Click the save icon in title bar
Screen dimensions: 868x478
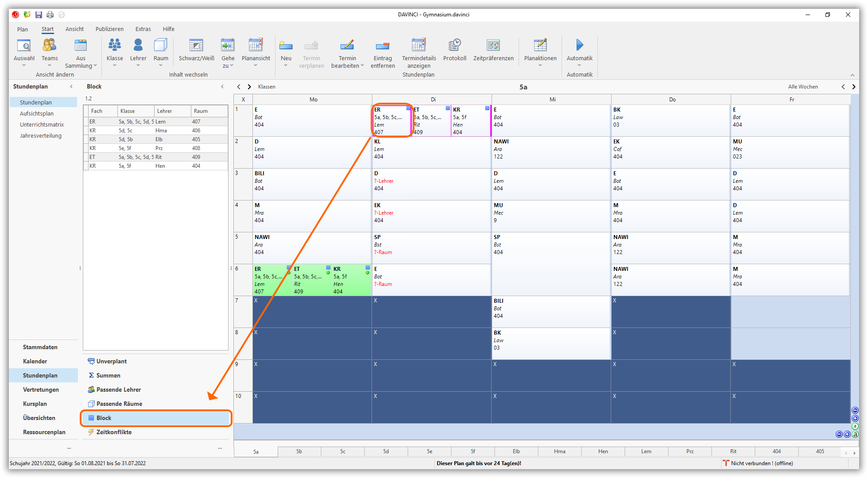pyautogui.click(x=39, y=15)
